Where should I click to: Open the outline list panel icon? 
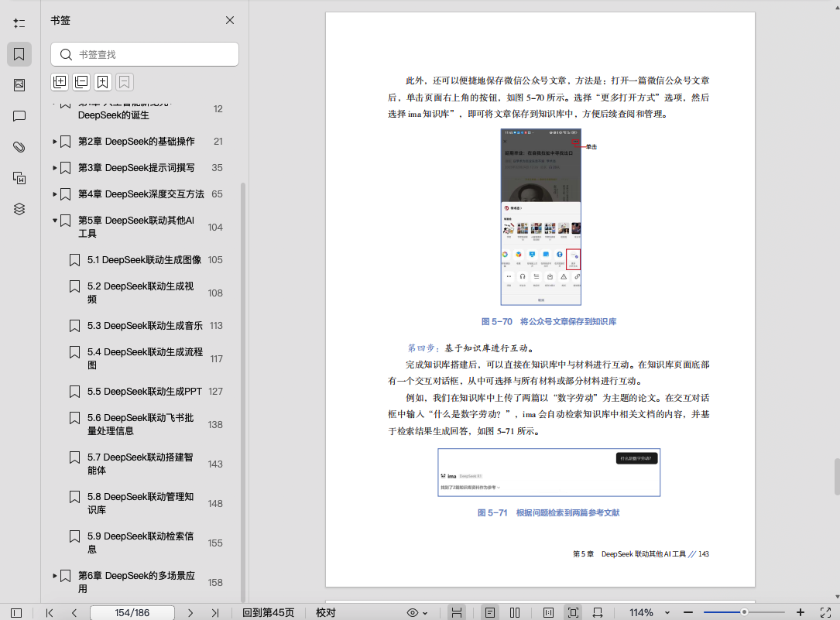click(x=19, y=23)
